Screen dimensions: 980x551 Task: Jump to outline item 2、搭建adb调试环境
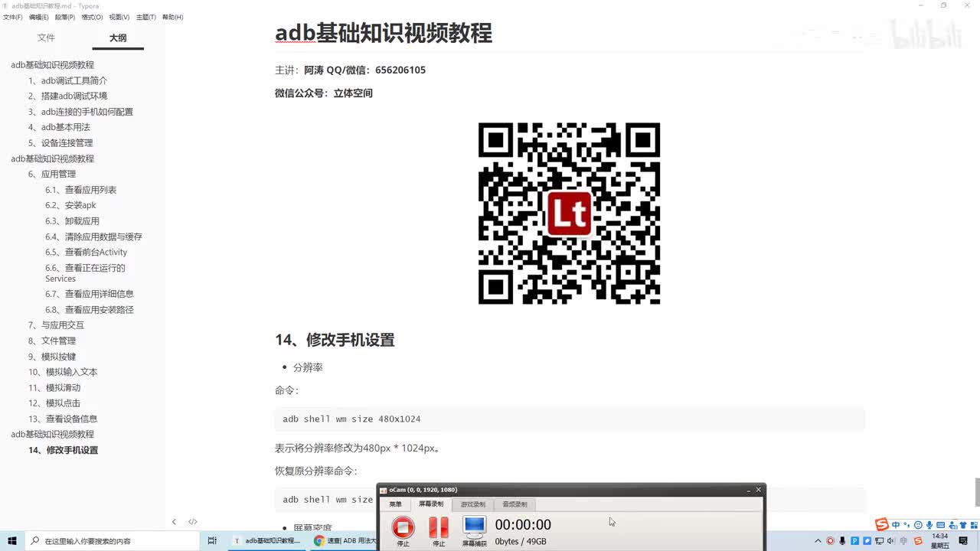point(67,96)
